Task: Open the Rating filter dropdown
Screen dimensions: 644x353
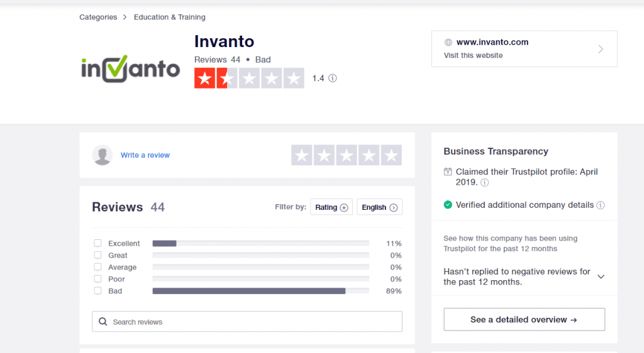Action: click(x=331, y=207)
